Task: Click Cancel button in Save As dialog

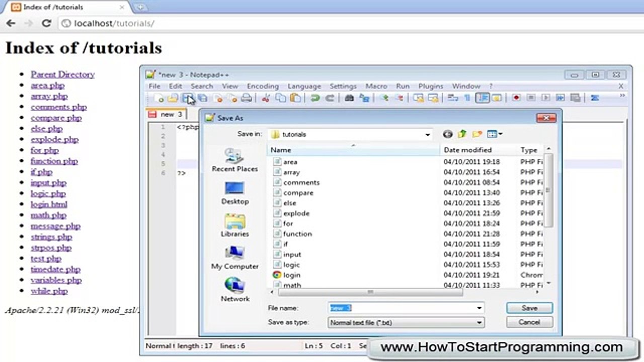Action: [529, 322]
